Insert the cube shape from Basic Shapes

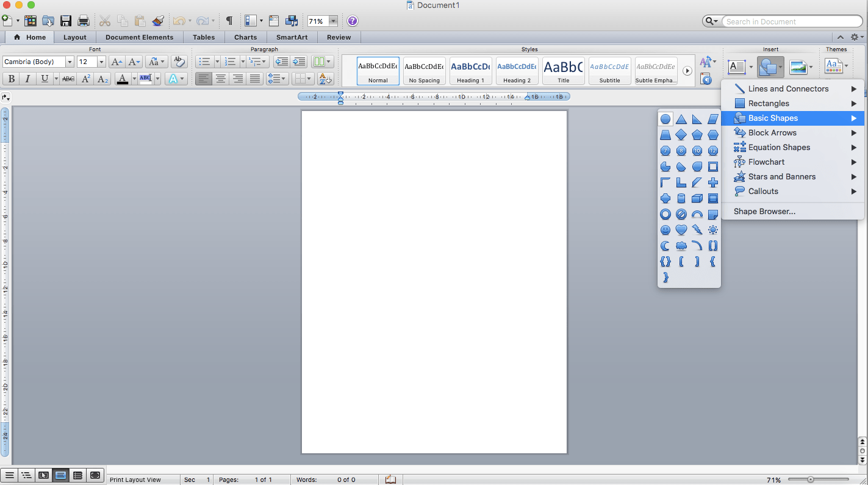coord(697,198)
